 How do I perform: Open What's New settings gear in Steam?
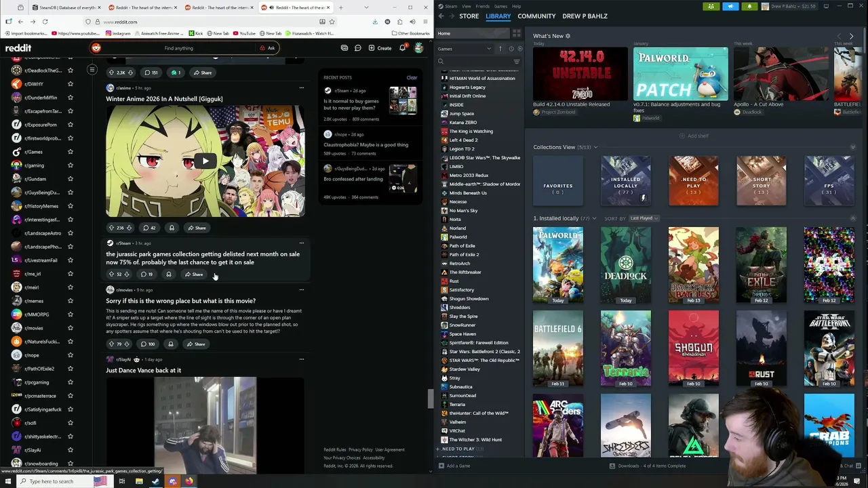pyautogui.click(x=568, y=36)
